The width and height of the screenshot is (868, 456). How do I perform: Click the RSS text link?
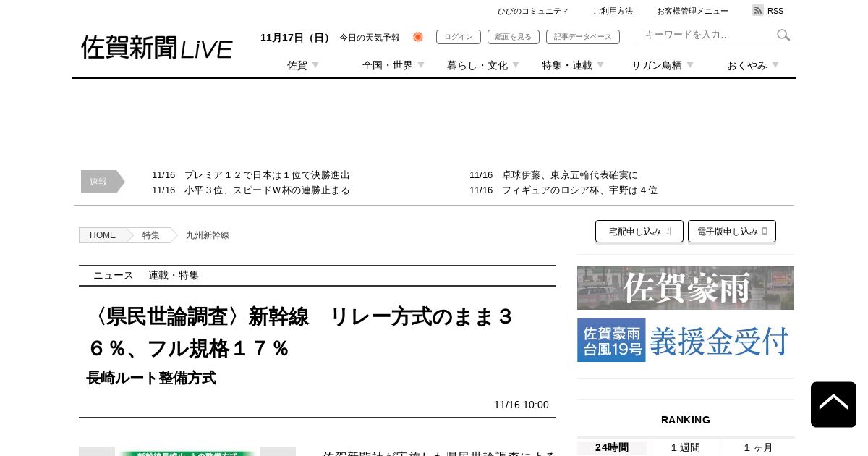775,11
